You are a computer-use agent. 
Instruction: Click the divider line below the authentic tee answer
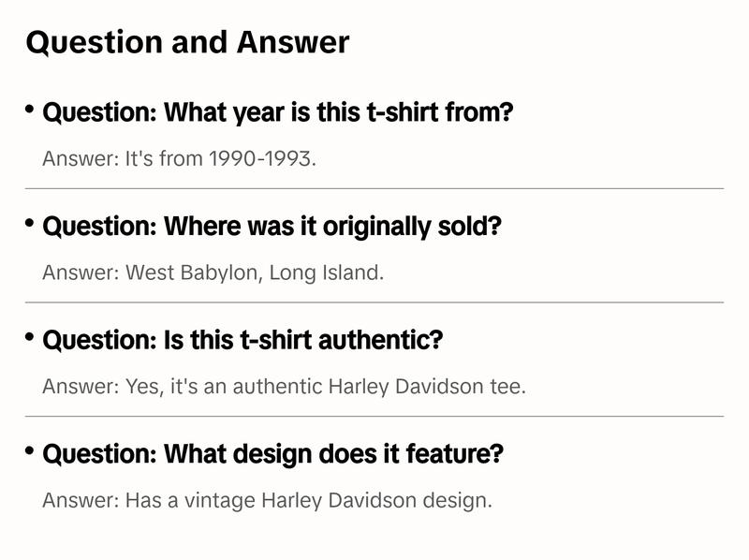(374, 416)
